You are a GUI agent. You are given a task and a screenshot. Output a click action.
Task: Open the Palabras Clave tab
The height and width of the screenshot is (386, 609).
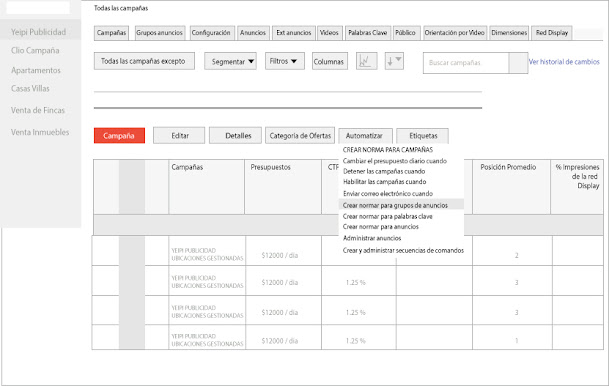[368, 33]
